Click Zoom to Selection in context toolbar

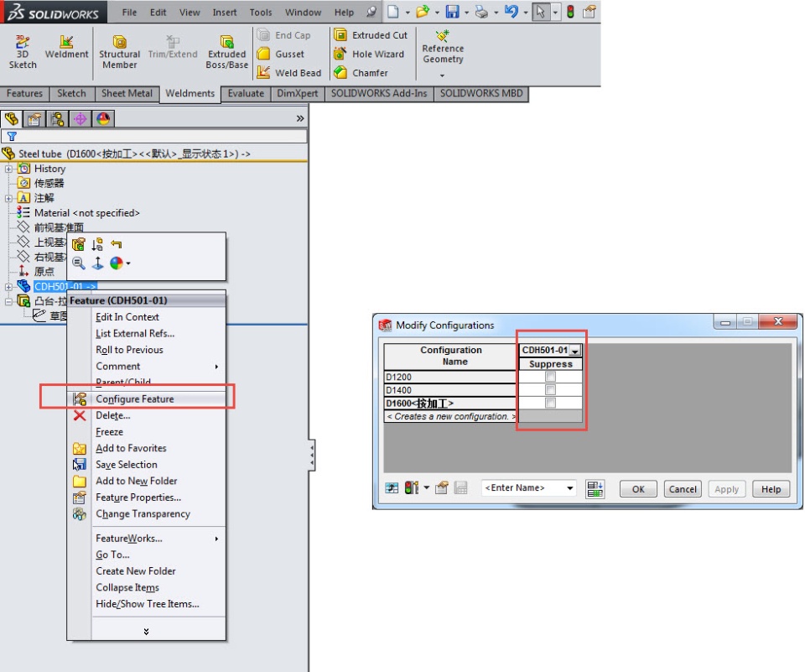79,263
